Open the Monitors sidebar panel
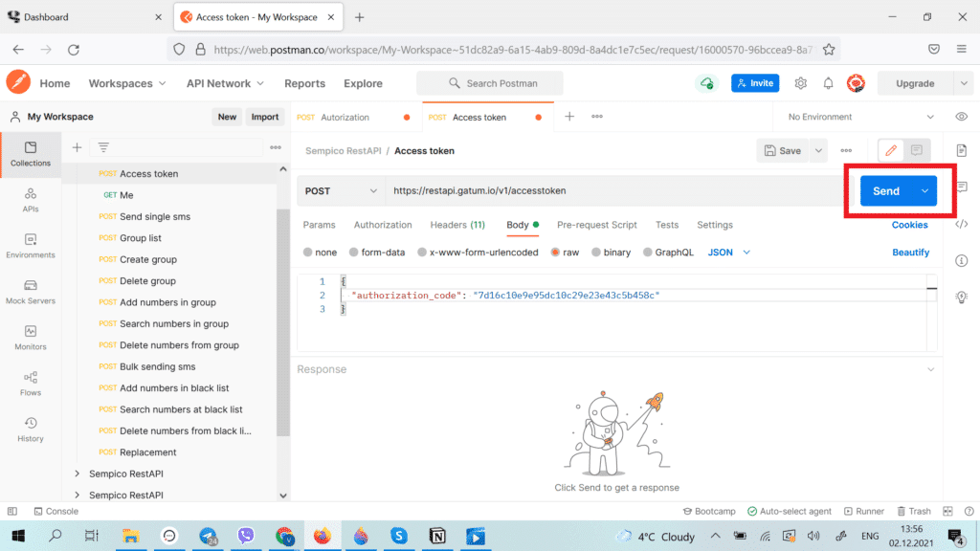The height and width of the screenshot is (551, 980). click(30, 338)
